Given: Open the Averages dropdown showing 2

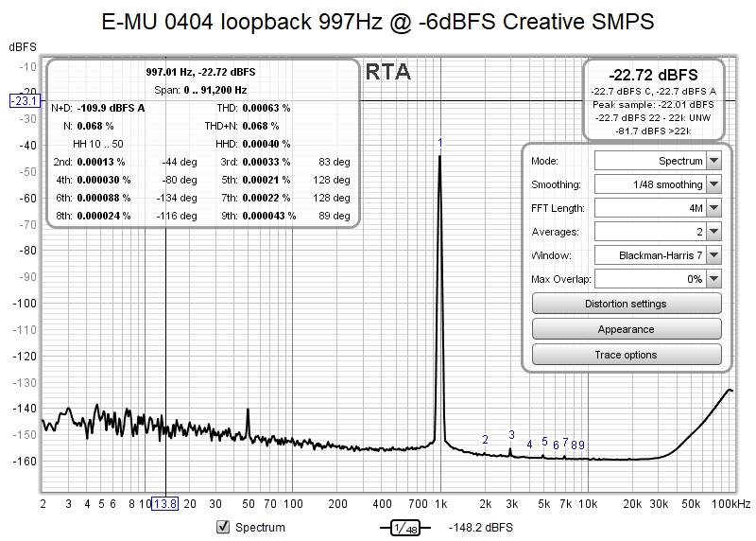Looking at the screenshot, I should [x=658, y=232].
